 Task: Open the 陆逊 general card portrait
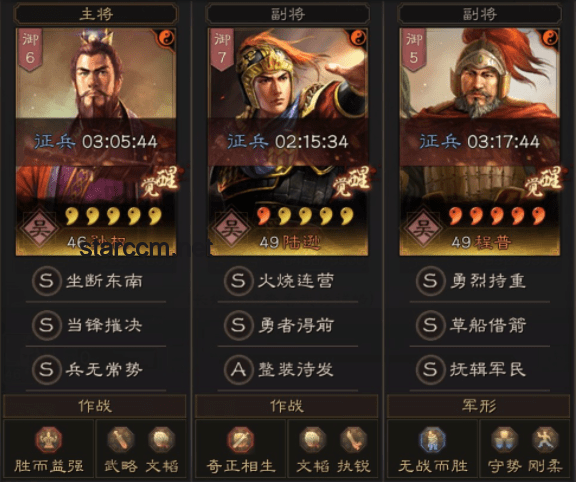(288, 142)
